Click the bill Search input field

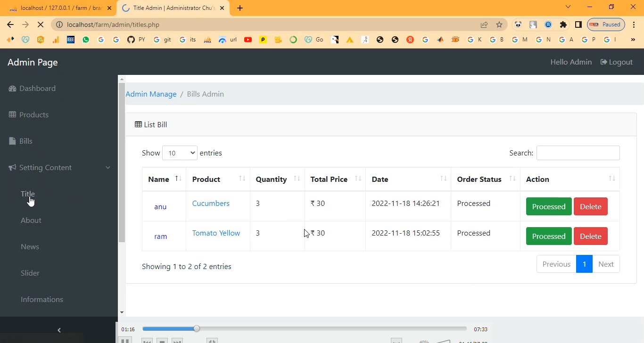[x=578, y=153]
